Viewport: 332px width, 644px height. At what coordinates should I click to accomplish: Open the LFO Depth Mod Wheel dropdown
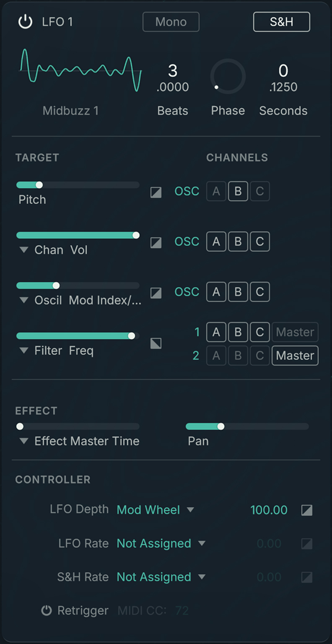tap(190, 510)
